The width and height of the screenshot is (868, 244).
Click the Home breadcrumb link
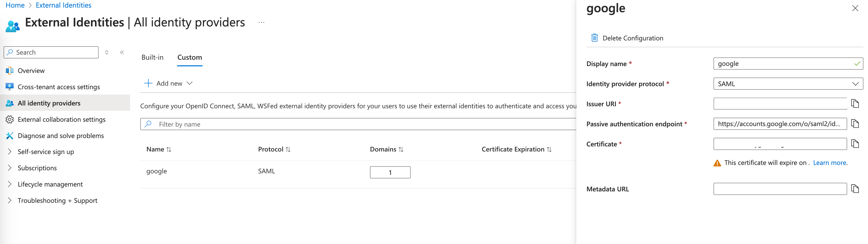pyautogui.click(x=15, y=5)
